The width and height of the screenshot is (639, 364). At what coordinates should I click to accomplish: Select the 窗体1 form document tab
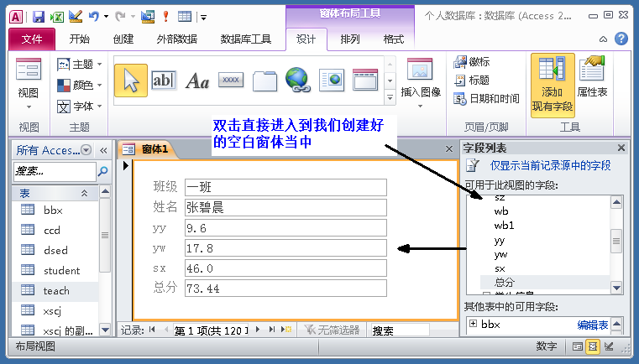click(x=148, y=149)
